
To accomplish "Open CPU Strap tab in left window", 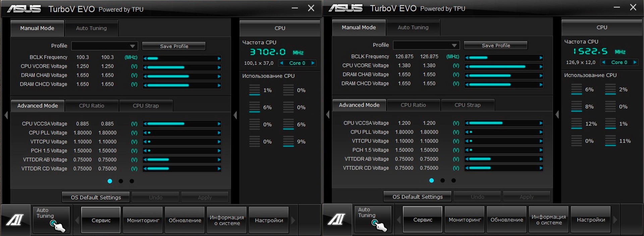I will [146, 105].
